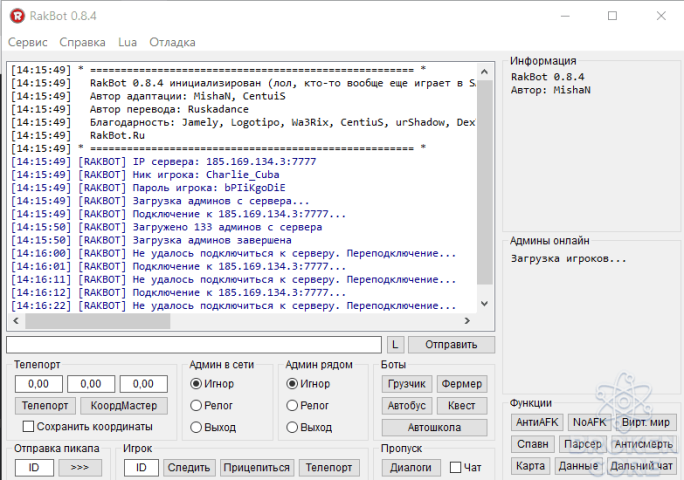This screenshot has height=480, width=684.
Task: Click the player ID field
Action: coord(141,468)
